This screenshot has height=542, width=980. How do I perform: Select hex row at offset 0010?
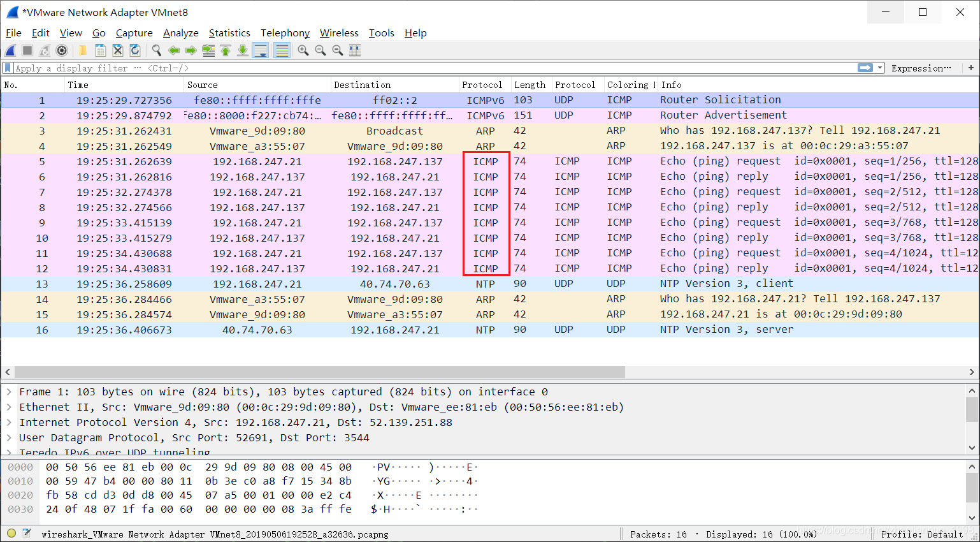point(242,481)
